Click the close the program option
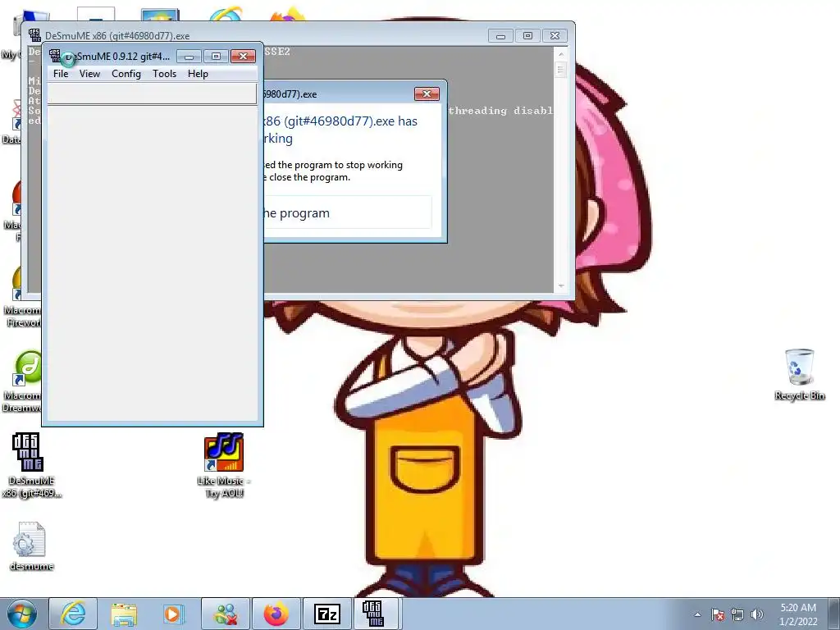The image size is (840, 630). point(347,212)
